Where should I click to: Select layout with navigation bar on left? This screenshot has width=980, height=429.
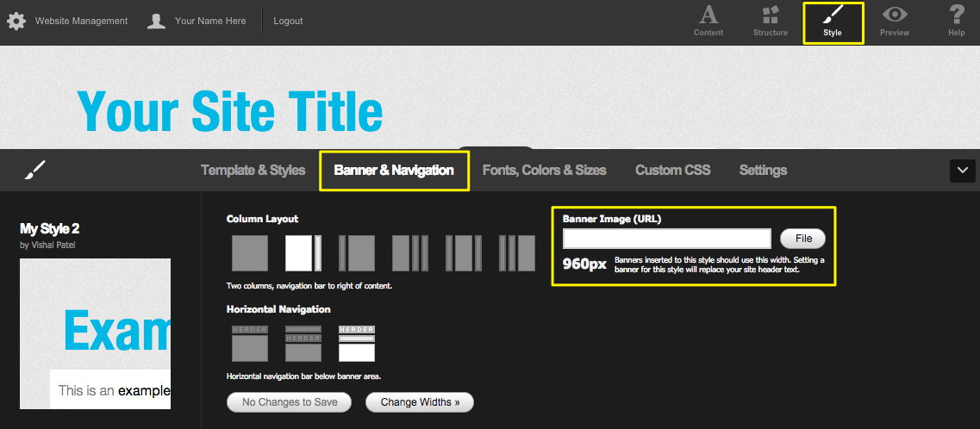(x=357, y=253)
